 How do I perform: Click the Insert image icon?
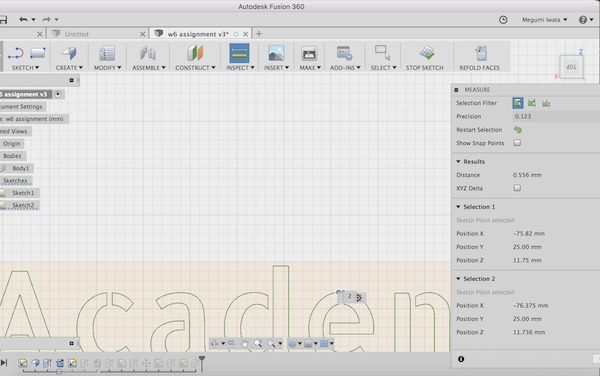276,53
